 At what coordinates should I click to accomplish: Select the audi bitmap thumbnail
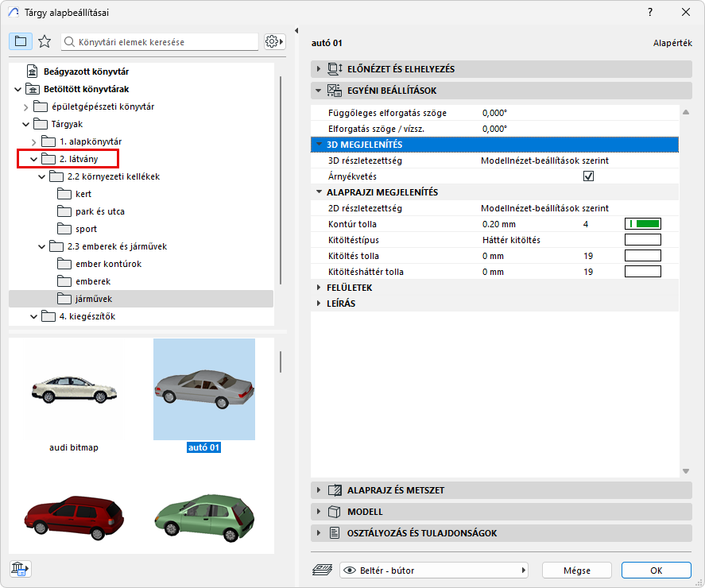(73, 389)
